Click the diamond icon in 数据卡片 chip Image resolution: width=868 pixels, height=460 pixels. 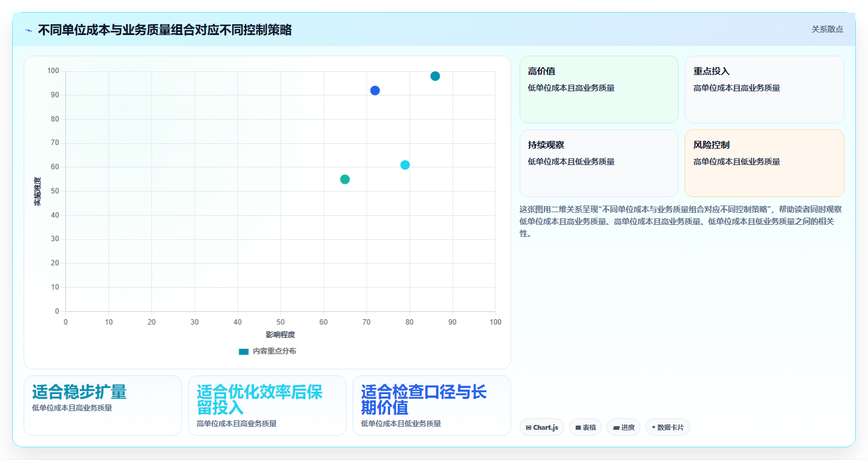653,427
